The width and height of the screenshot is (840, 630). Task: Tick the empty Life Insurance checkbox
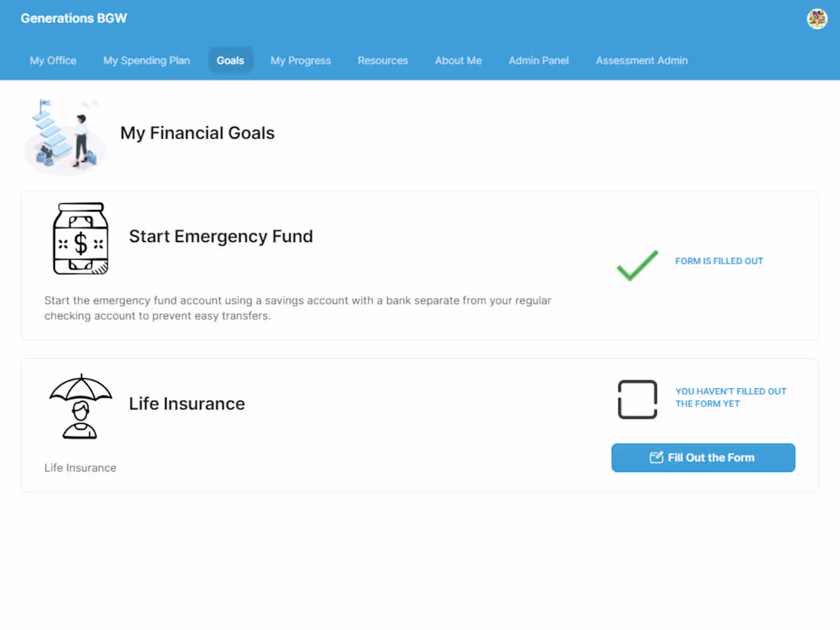(638, 399)
